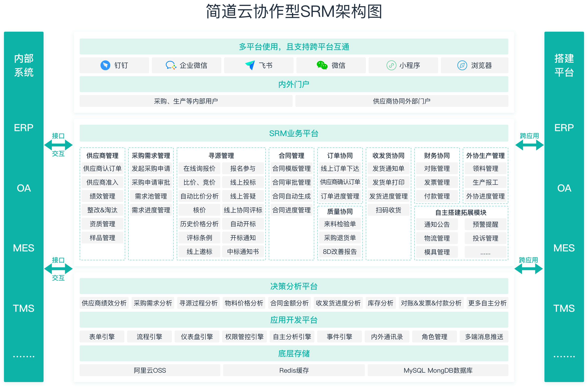Select the SRM业务平台 header bar
The width and height of the screenshot is (588, 387).
point(294,133)
